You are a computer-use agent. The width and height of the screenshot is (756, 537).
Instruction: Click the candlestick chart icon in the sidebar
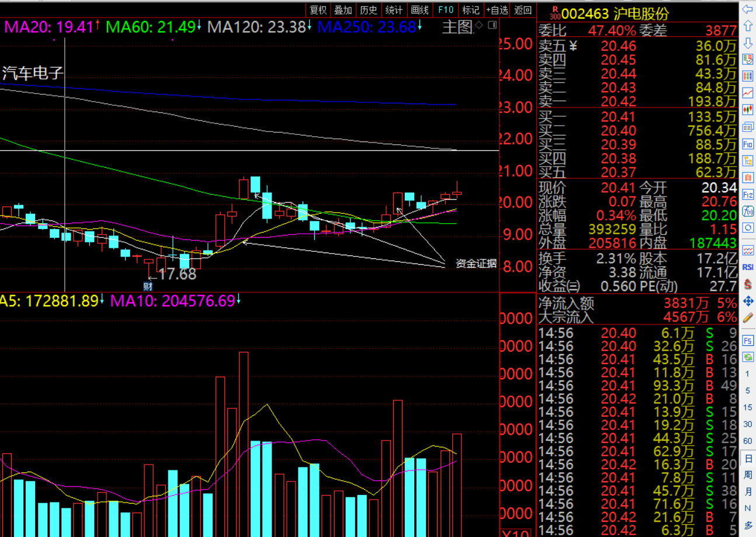[748, 110]
